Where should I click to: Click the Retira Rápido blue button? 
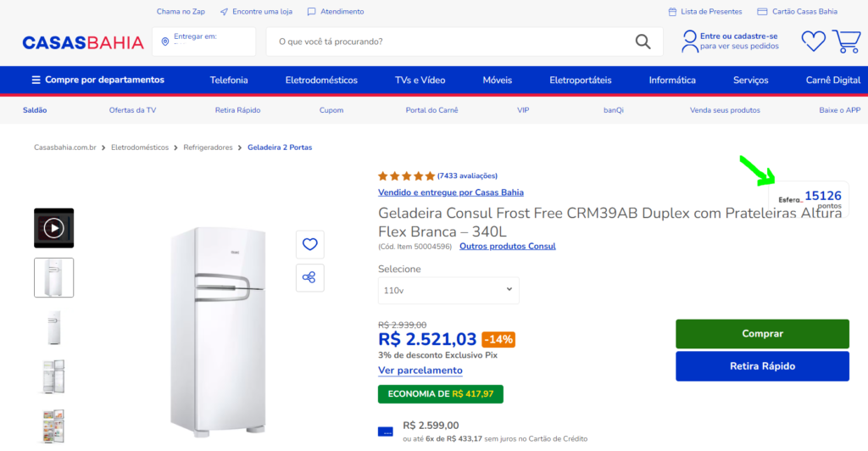point(762,366)
